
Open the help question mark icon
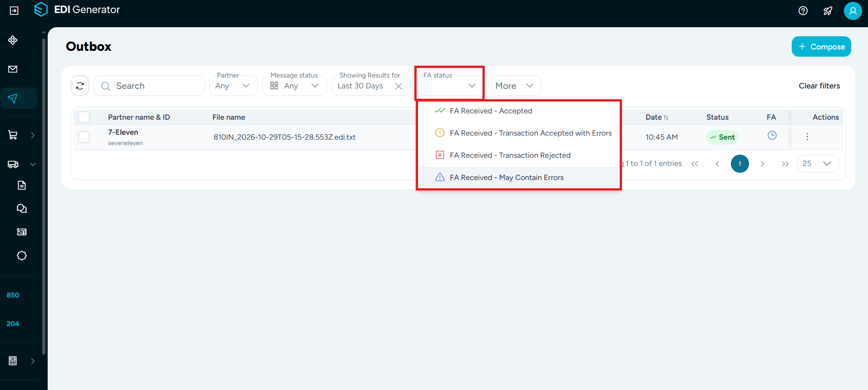(803, 10)
